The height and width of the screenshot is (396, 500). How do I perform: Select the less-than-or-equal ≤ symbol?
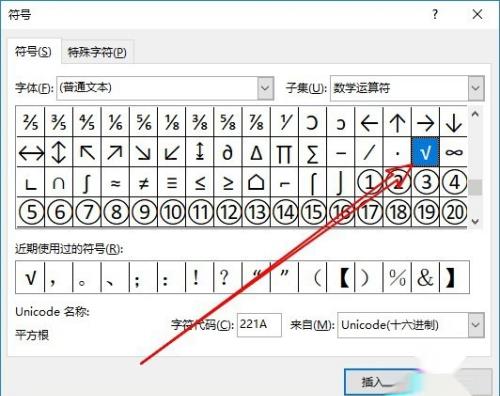click(200, 182)
